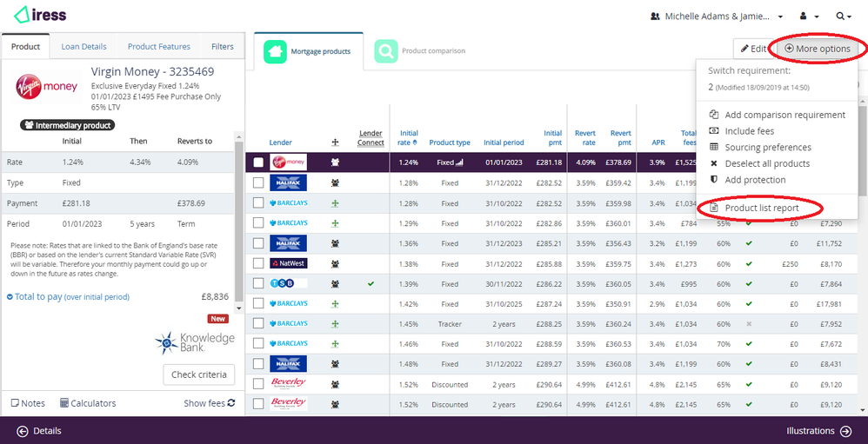Click the Show fees refresh icon

click(230, 403)
